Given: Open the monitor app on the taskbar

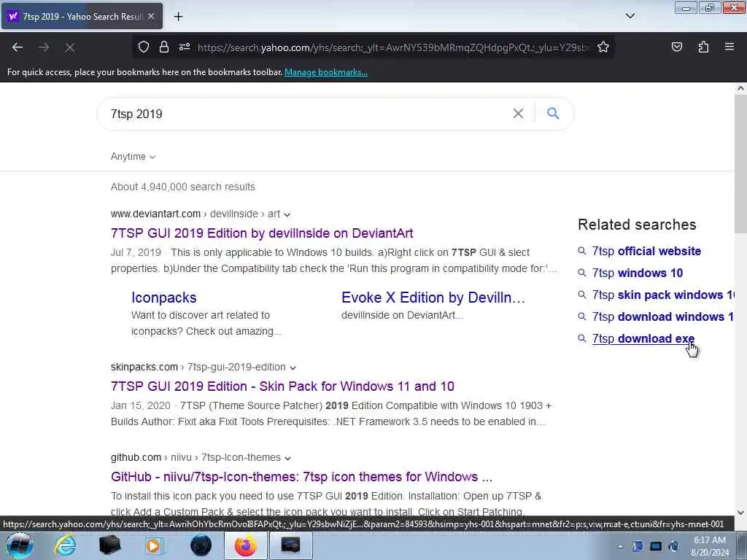Looking at the screenshot, I should pyautogui.click(x=290, y=545).
